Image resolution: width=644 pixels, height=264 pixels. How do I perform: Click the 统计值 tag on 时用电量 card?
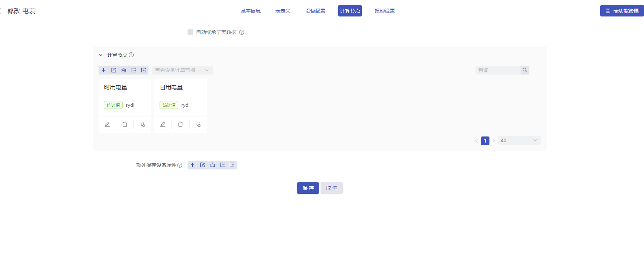coord(113,105)
